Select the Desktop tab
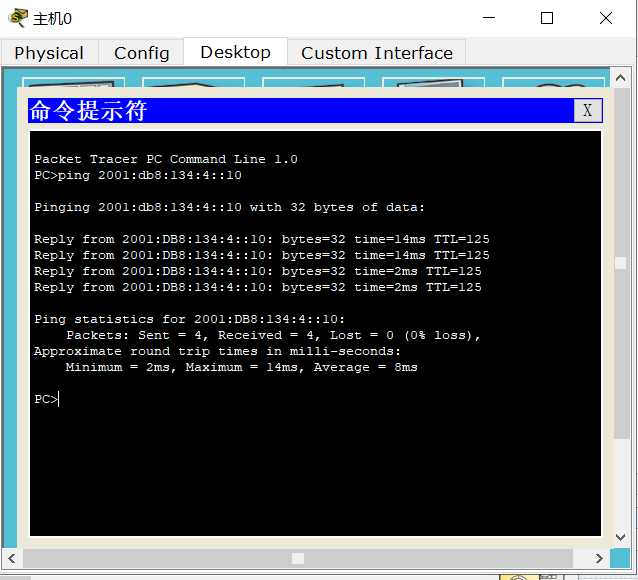 236,52
